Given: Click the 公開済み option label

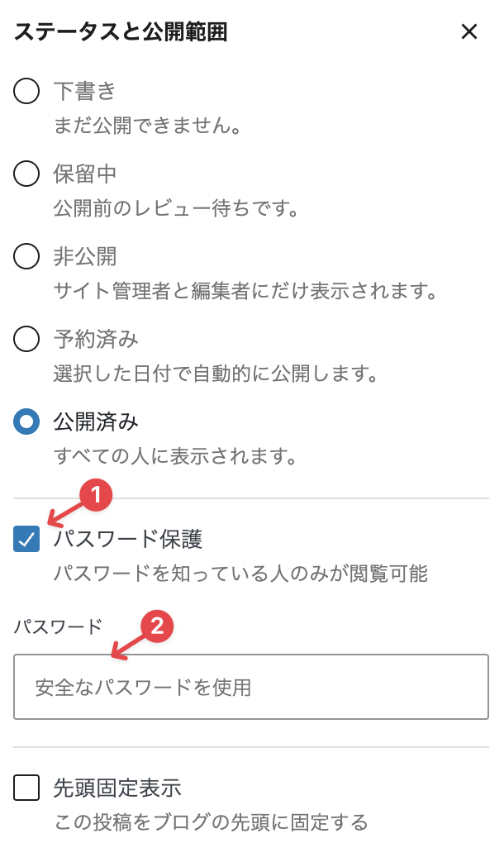Looking at the screenshot, I should coord(96,421).
